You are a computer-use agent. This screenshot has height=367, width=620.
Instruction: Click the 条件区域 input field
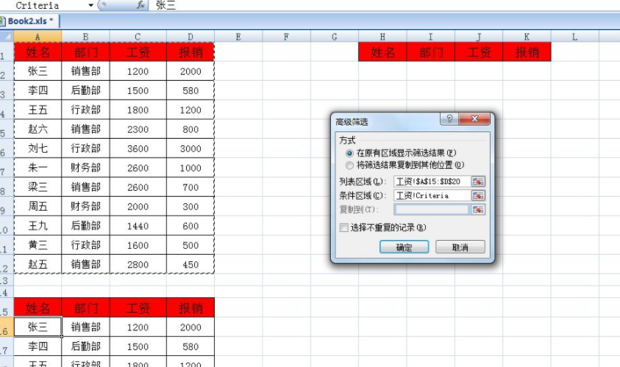432,195
